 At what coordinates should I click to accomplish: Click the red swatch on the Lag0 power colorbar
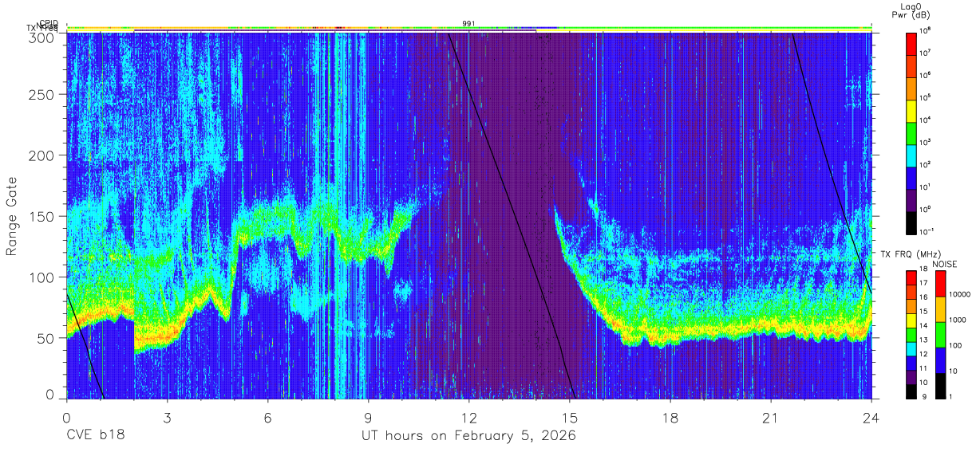[x=911, y=44]
